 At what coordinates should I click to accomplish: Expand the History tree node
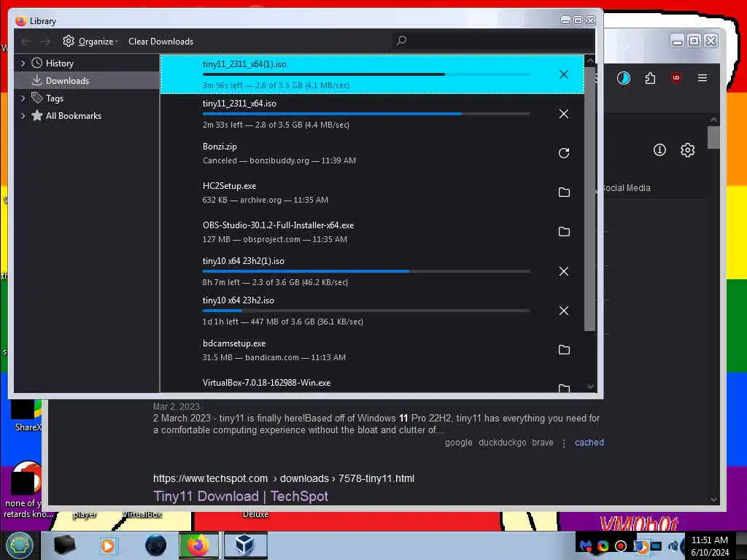pos(23,63)
